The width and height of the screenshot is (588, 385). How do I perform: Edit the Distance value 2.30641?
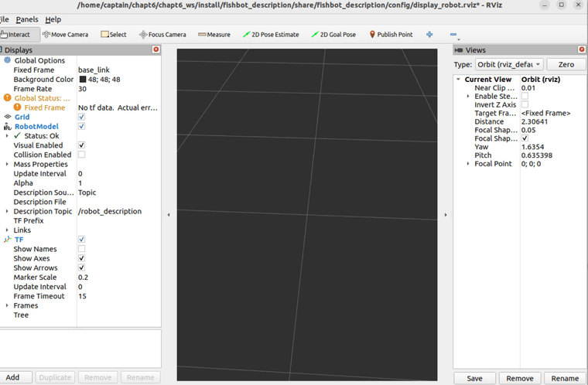pyautogui.click(x=535, y=121)
